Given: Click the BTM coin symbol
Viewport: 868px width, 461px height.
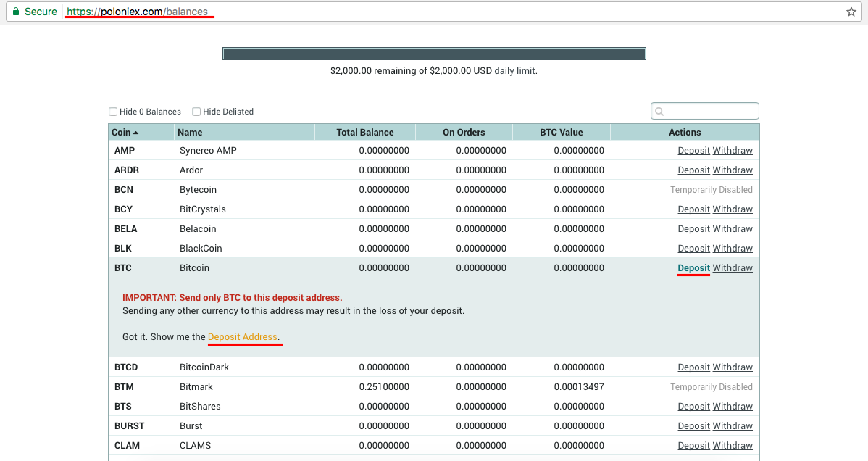Looking at the screenshot, I should point(124,387).
